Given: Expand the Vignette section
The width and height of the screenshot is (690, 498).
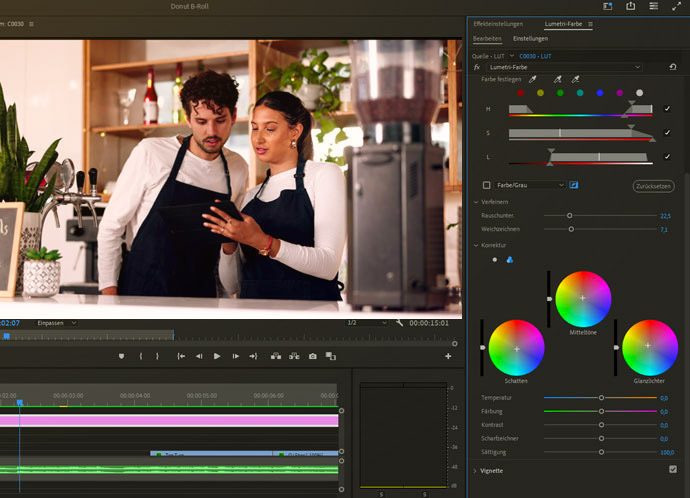Looking at the screenshot, I should (475, 470).
